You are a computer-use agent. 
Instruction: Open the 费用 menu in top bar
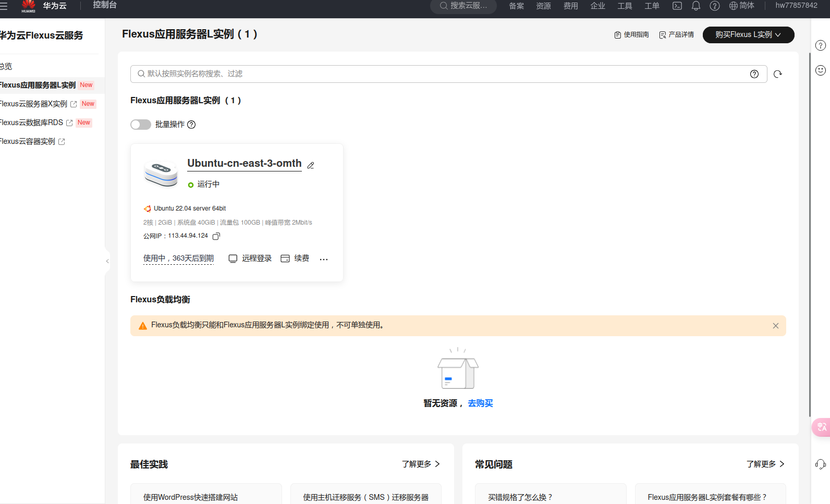570,6
